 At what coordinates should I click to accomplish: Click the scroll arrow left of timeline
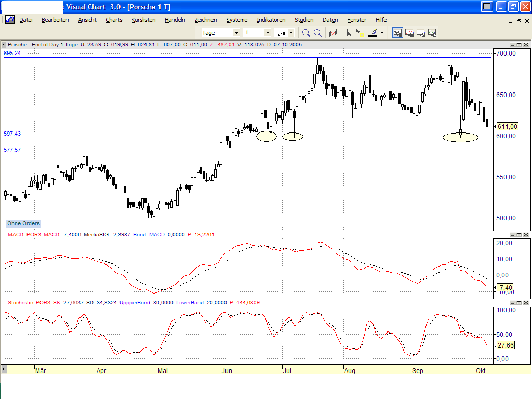(4, 368)
